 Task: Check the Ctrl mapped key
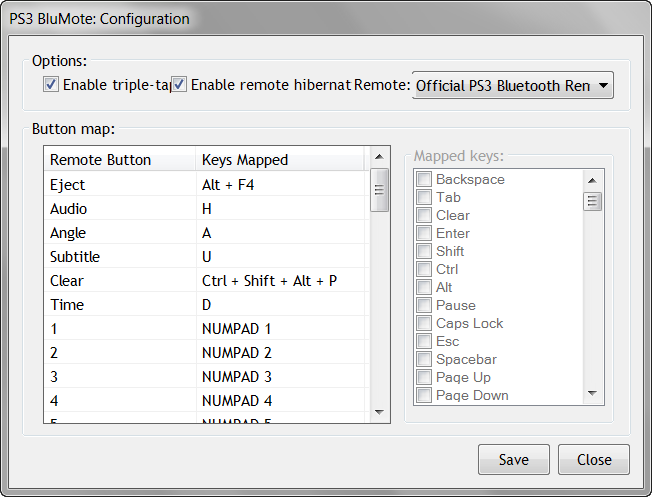click(x=424, y=269)
